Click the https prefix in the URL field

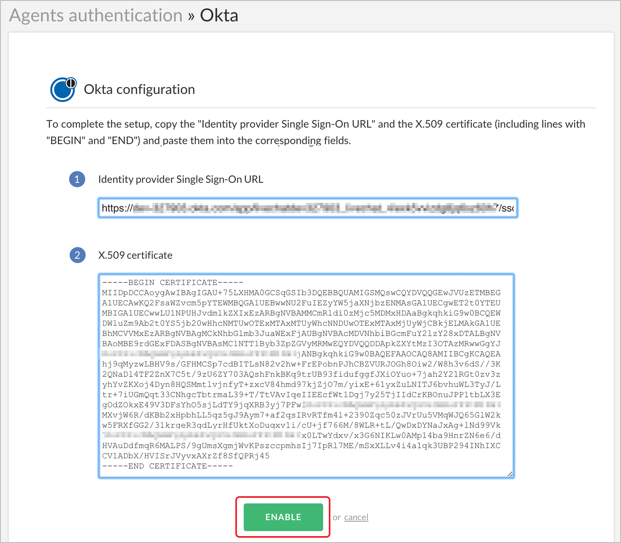pyautogui.click(x=116, y=208)
